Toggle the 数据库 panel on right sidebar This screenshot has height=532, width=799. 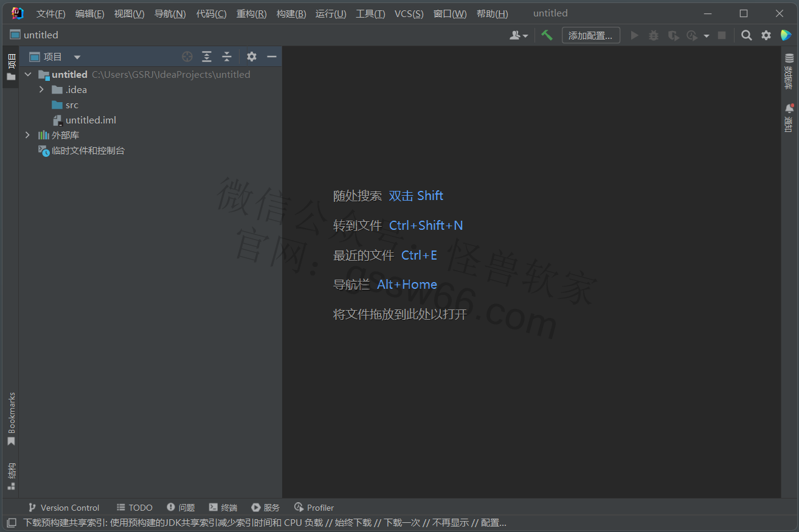click(789, 71)
